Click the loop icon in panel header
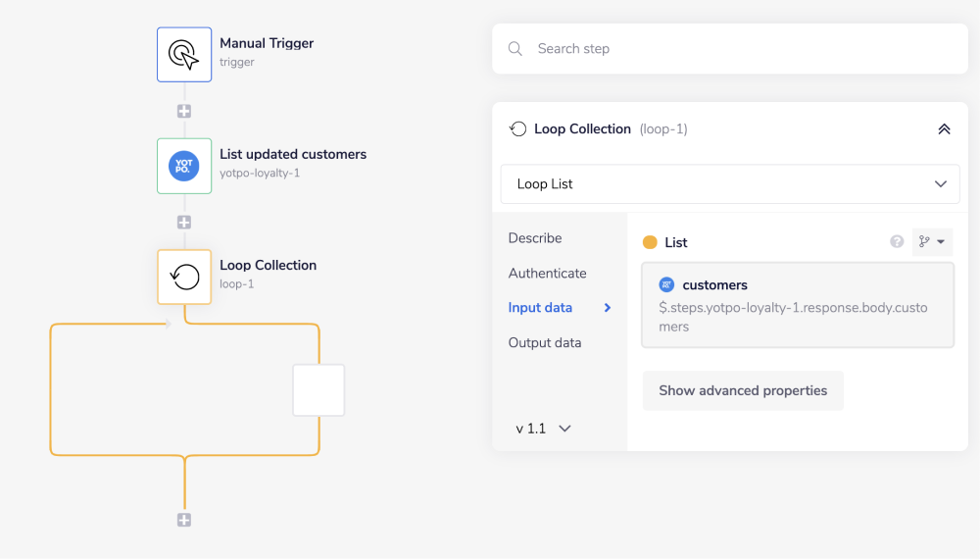Screen dimensions: 980x559 click(x=518, y=129)
